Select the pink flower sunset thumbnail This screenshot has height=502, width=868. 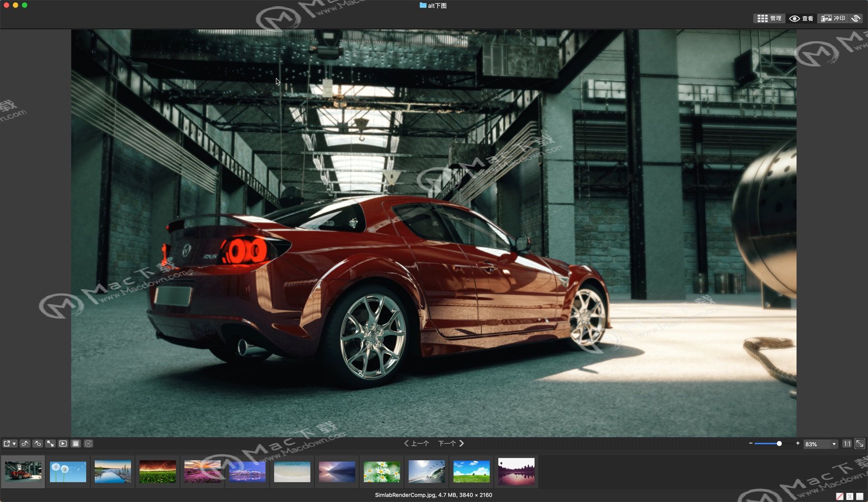tap(203, 472)
